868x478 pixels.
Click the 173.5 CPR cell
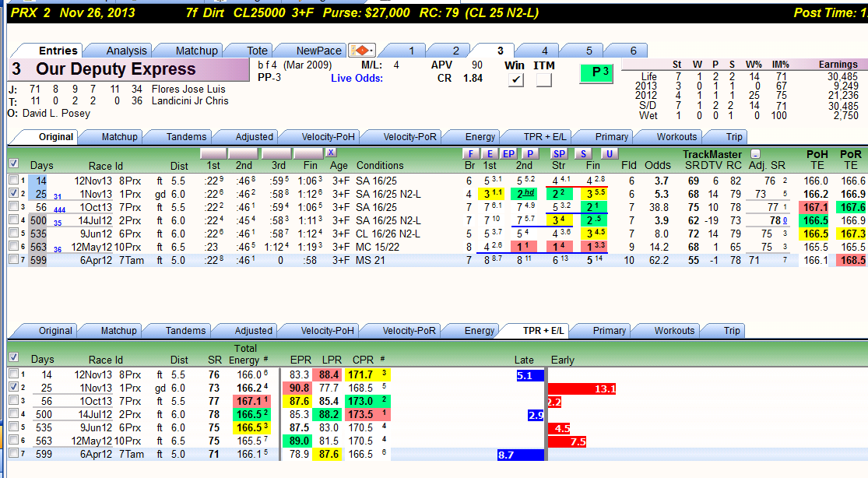point(367,414)
